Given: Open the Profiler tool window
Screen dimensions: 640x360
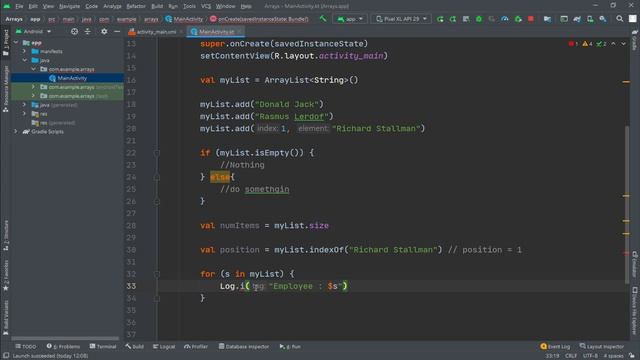Looking at the screenshot, I should point(196,347).
